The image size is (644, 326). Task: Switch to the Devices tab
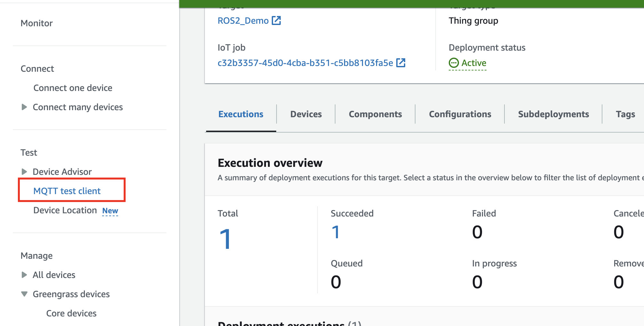coord(306,114)
